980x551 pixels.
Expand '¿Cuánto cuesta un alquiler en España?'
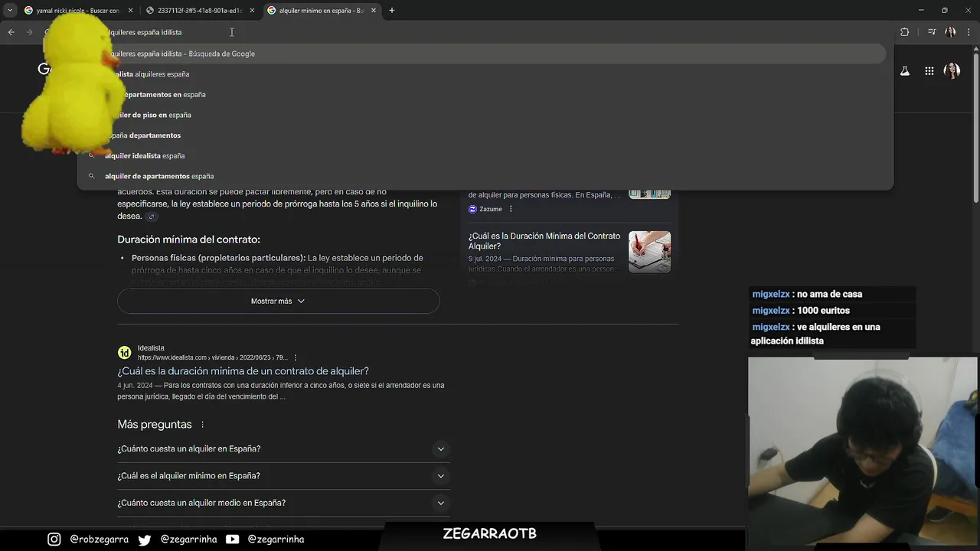[283, 449]
